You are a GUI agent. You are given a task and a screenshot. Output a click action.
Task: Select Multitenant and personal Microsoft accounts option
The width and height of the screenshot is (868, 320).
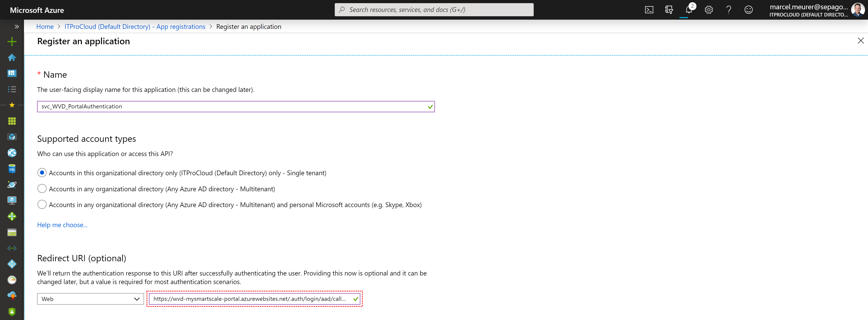42,205
